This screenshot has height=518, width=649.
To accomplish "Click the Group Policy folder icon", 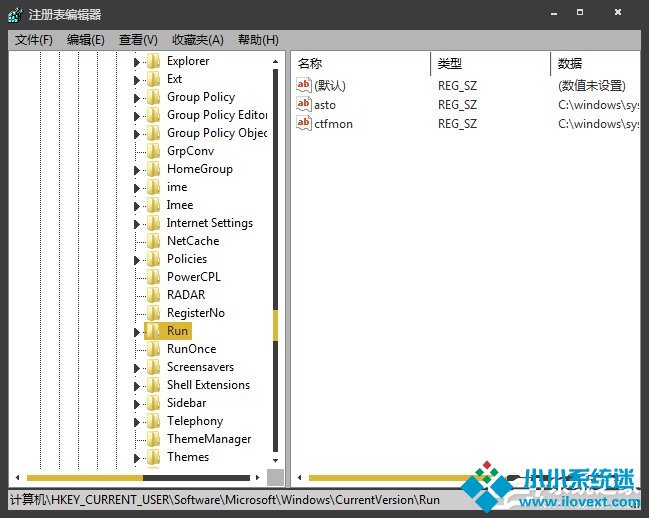I will point(154,97).
